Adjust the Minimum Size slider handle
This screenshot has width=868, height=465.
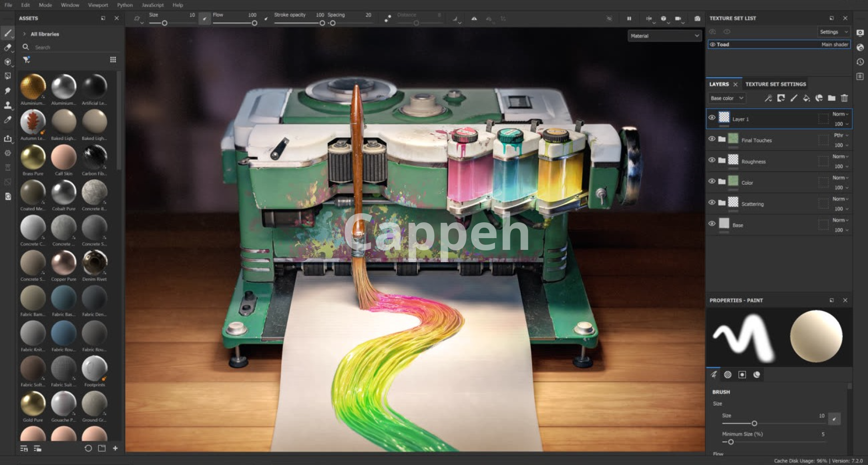pyautogui.click(x=731, y=442)
